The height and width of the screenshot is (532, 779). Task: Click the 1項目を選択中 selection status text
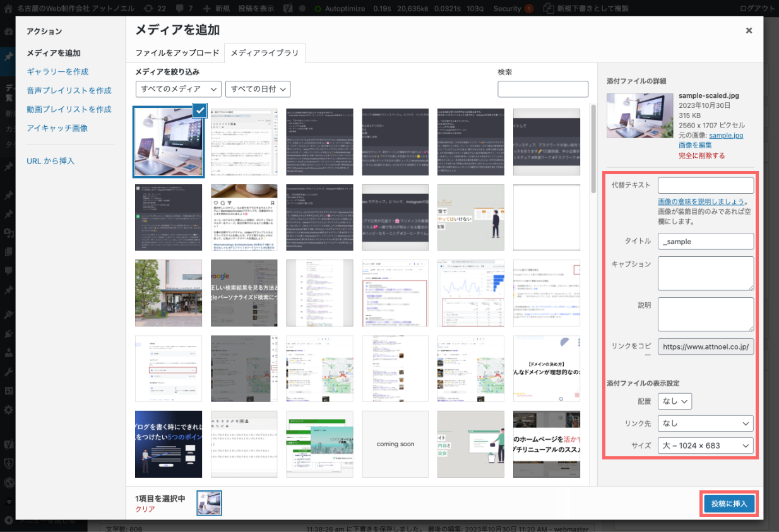(160, 499)
